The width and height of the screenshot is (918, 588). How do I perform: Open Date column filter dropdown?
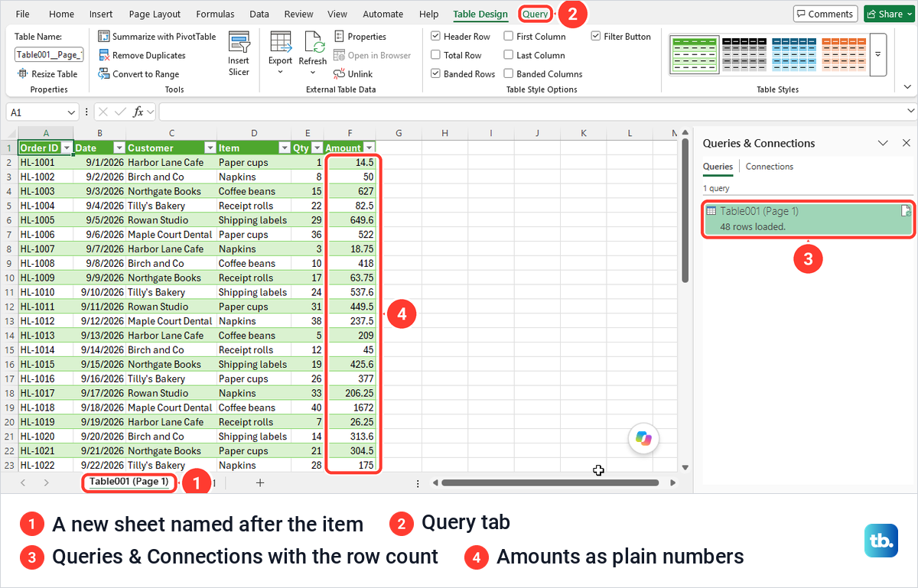point(119,148)
